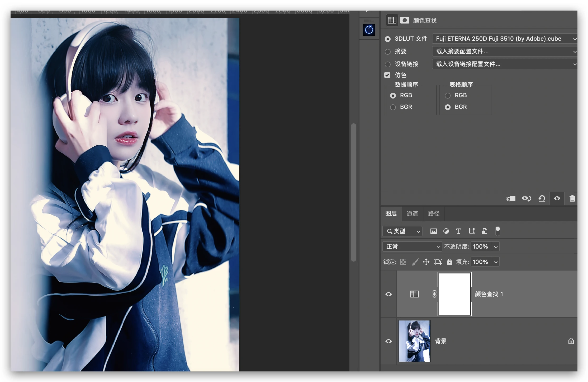Delete adjustment layer with trash icon
Image resolution: width=588 pixels, height=382 pixels.
(572, 198)
